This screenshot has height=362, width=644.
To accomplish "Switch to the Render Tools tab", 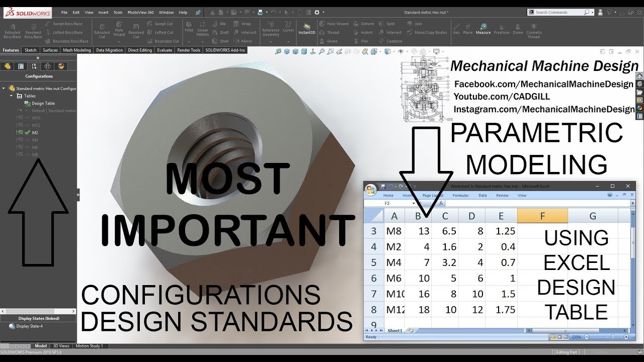I will coord(189,50).
